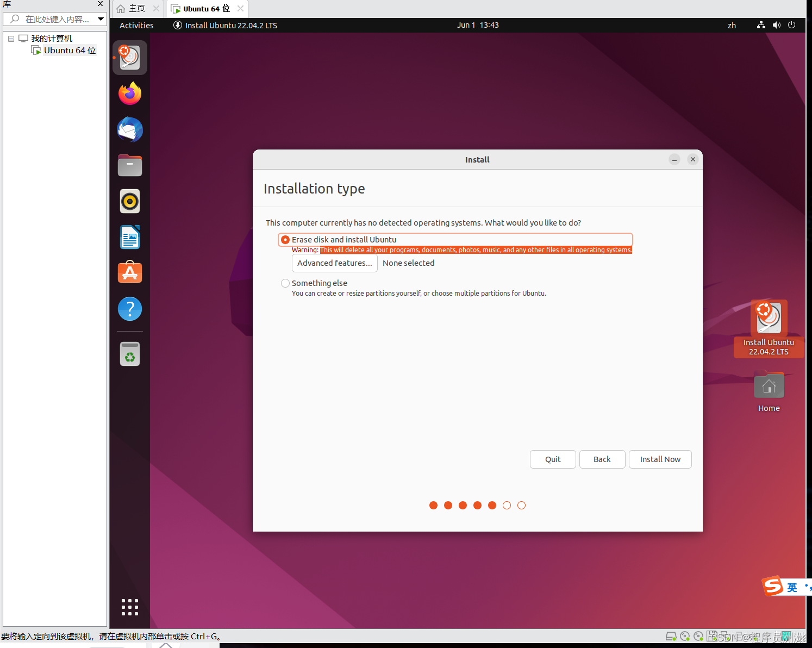Screen dimensions: 812x648
Task: Open the Home folder desktop icon
Action: tap(769, 391)
